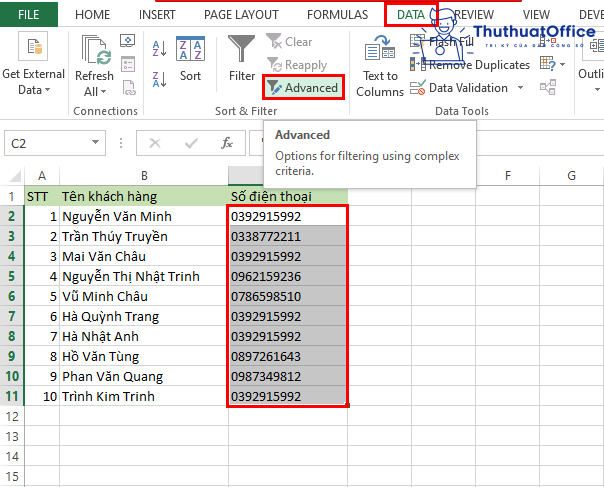Image resolution: width=604 pixels, height=487 pixels.
Task: Click the What-If Analysis icon
Action: (x=547, y=64)
